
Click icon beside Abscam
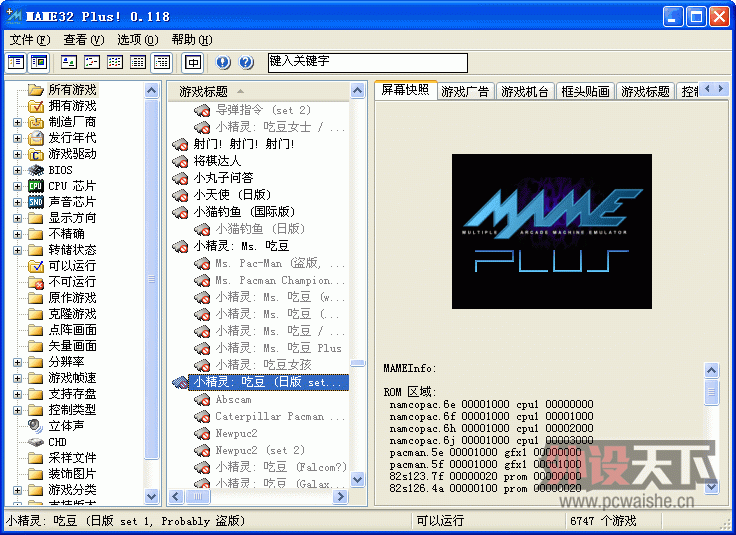pos(202,399)
